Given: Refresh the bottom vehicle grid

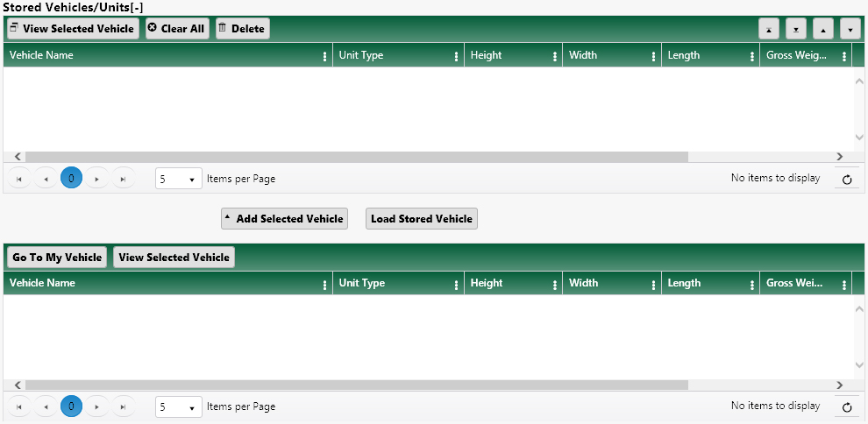Looking at the screenshot, I should (846, 407).
